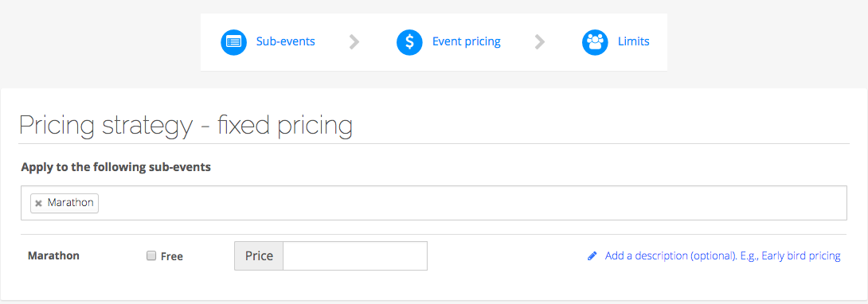Go to the Sub-events step

tap(285, 41)
